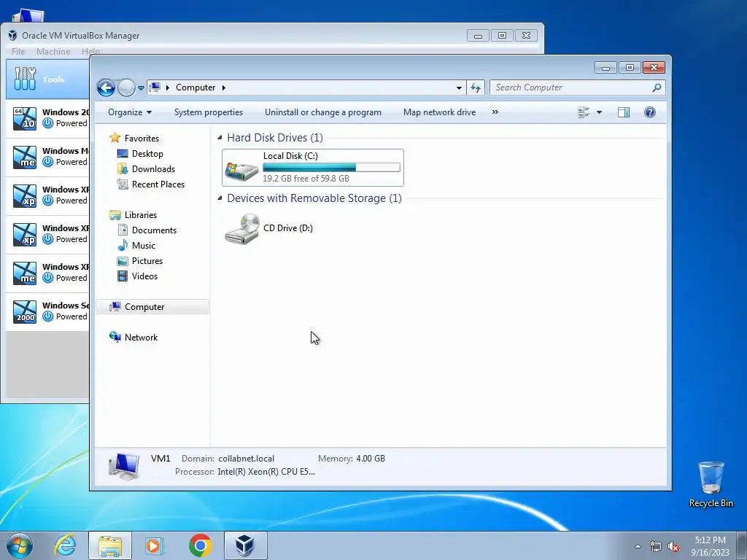Select Computer in the navigation pane
Image resolution: width=747 pixels, height=560 pixels.
(152, 307)
